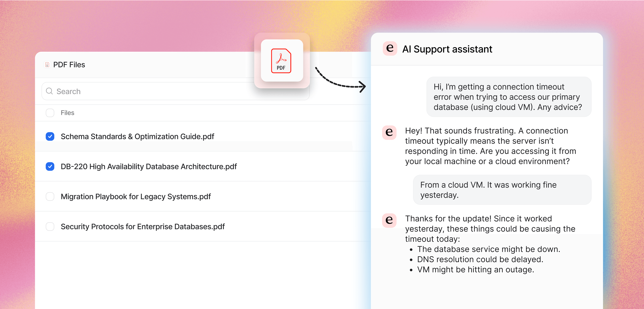The image size is (644, 309).
Task: Select Migration Playbook for Legacy Systems.pdf row
Action: pos(202,196)
